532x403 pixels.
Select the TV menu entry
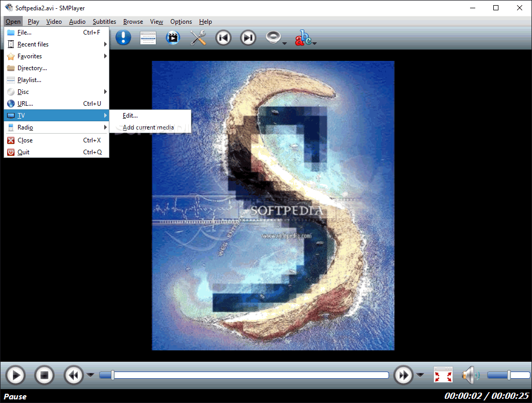pos(56,116)
